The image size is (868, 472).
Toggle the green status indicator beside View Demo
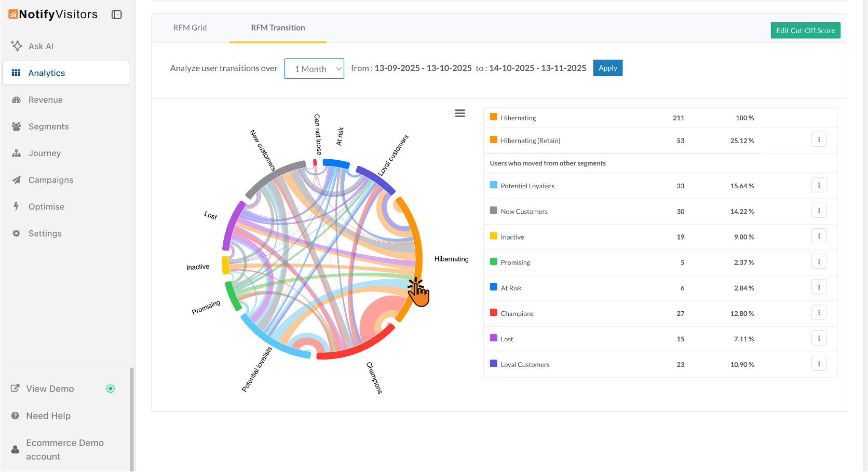111,388
